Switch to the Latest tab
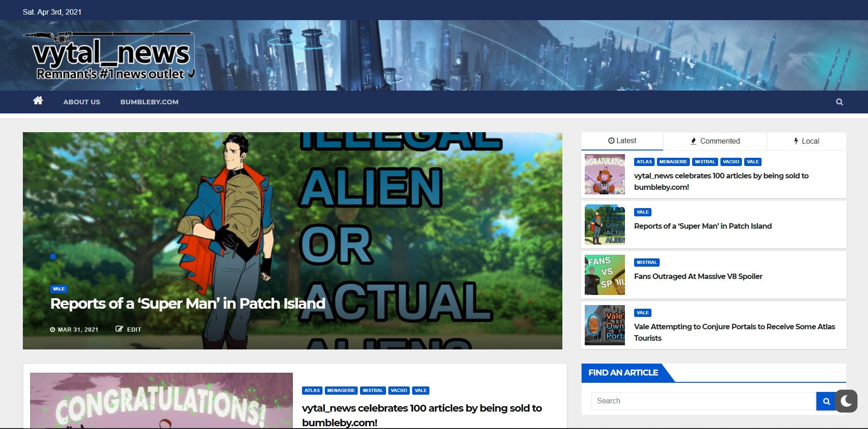 [x=622, y=141]
